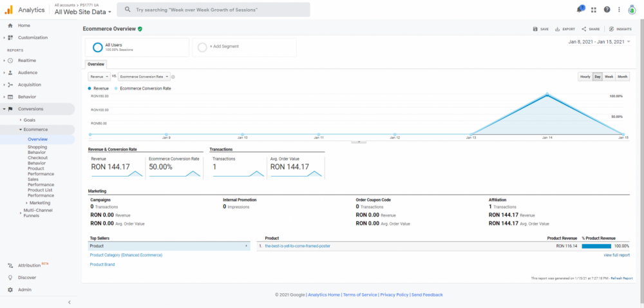Click the green verified shield icon
Screen dimensions: 644x308
[x=140, y=29]
